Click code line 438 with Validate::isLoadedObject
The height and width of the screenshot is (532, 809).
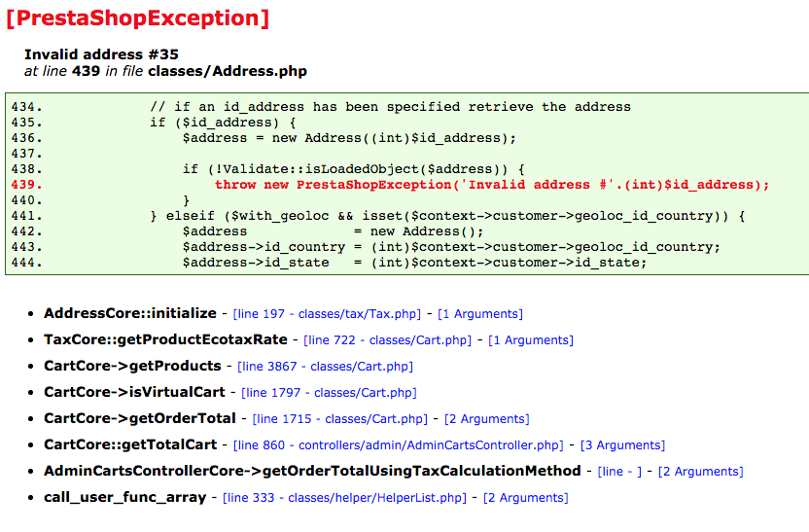click(267, 169)
